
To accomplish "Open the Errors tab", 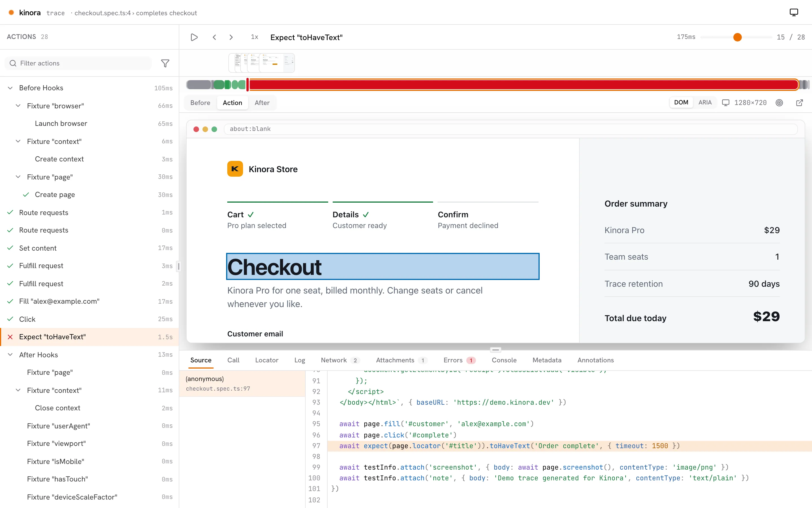I will (x=459, y=360).
